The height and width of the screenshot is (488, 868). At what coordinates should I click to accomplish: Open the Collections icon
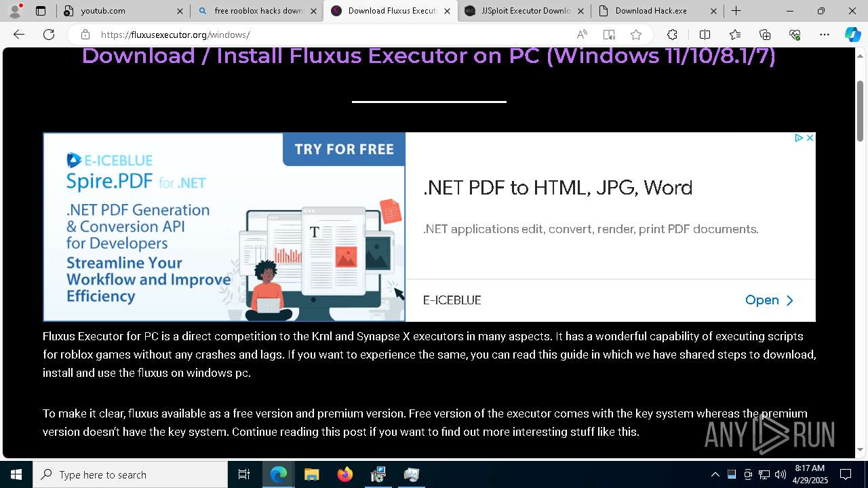coord(765,35)
